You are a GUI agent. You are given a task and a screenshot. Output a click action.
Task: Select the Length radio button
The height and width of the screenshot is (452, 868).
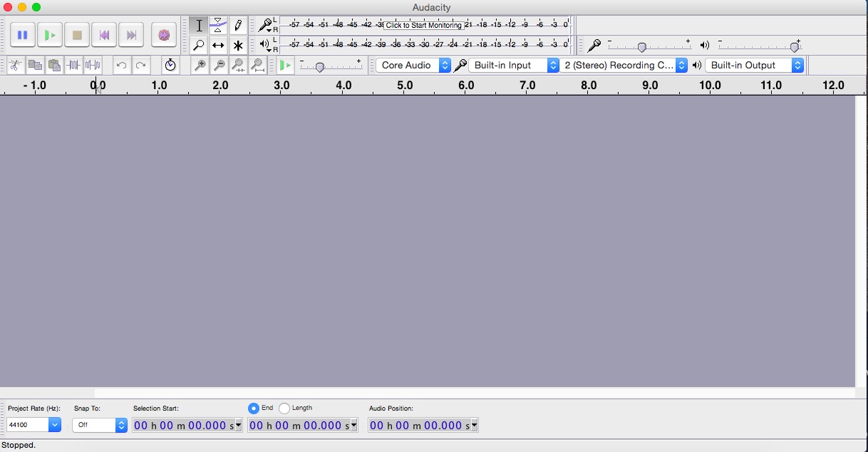[284, 409]
